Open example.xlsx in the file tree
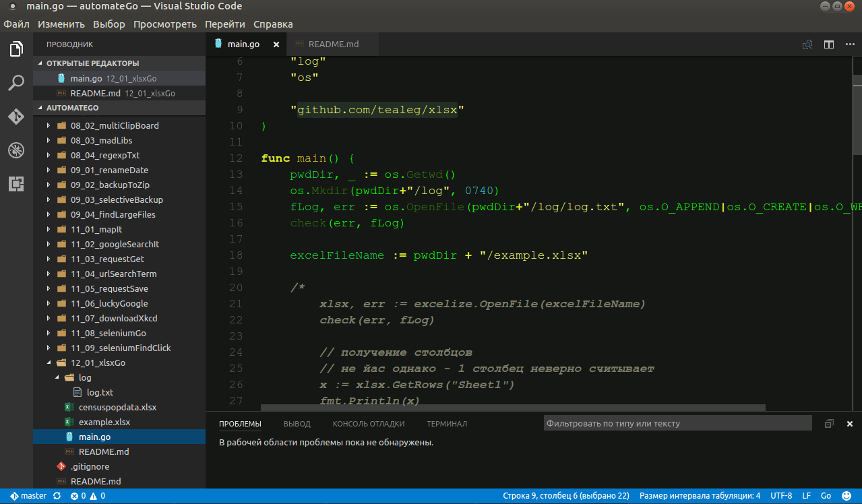This screenshot has height=504, width=862. [x=104, y=422]
